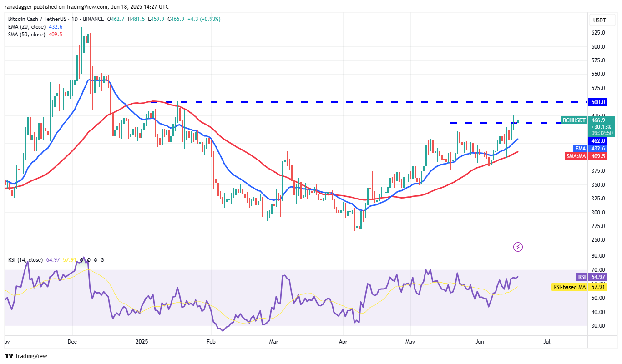Click the blue 500.0 resistance price label
622x364 pixels.
pos(597,102)
